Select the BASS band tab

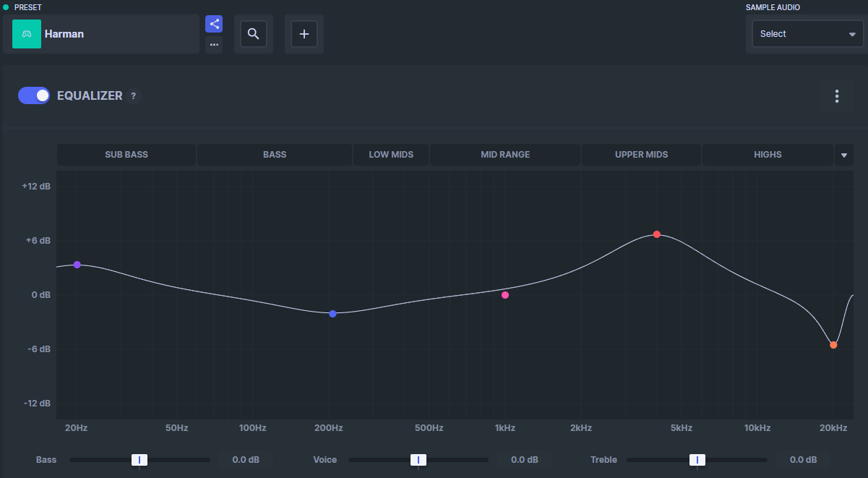pos(275,155)
